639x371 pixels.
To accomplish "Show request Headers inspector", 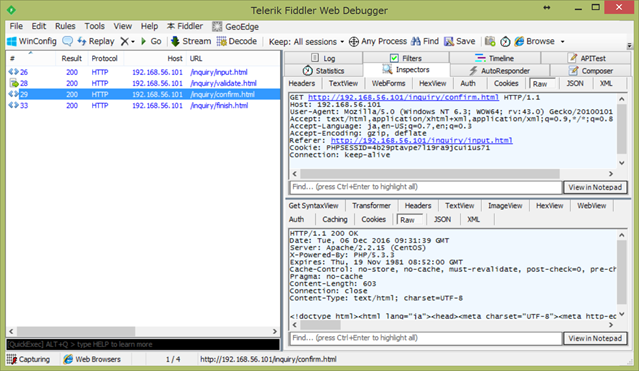I will tap(302, 83).
